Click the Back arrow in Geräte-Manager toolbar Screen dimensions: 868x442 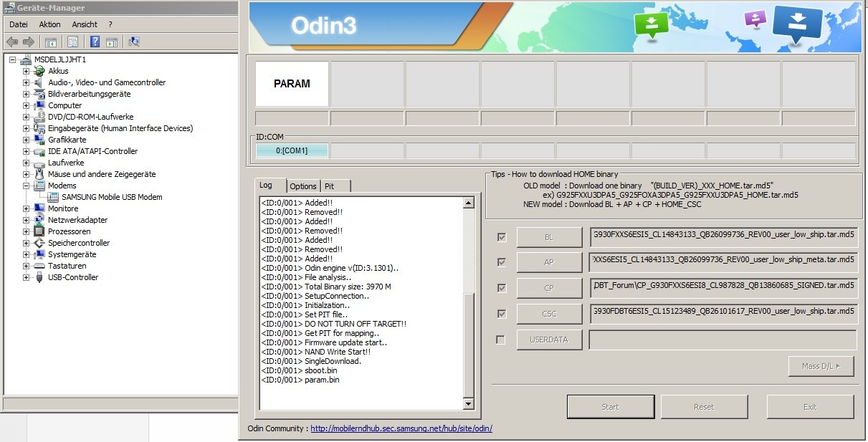pyautogui.click(x=12, y=42)
